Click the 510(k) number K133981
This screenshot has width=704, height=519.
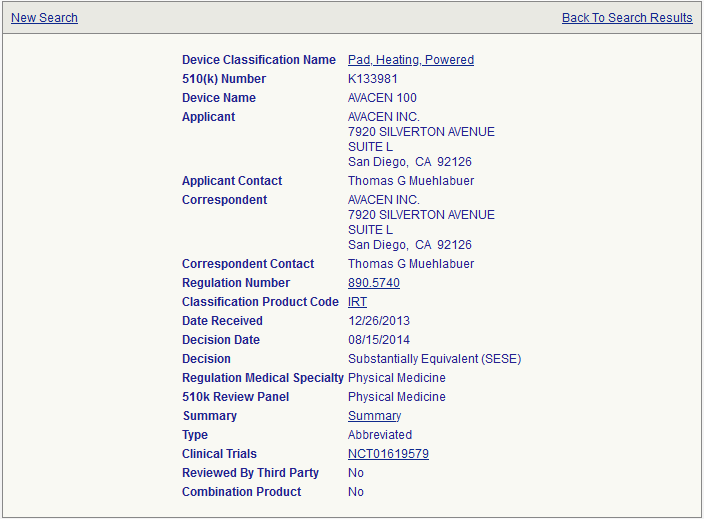tap(372, 79)
